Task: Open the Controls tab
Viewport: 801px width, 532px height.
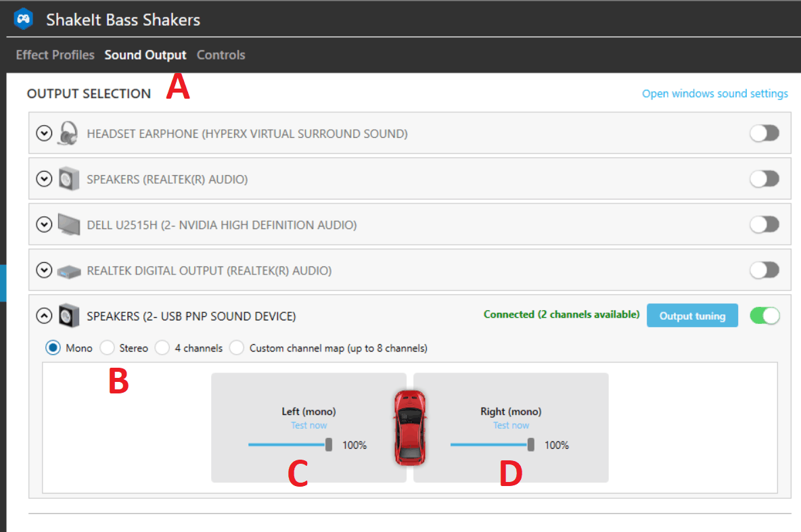Action: click(x=221, y=55)
